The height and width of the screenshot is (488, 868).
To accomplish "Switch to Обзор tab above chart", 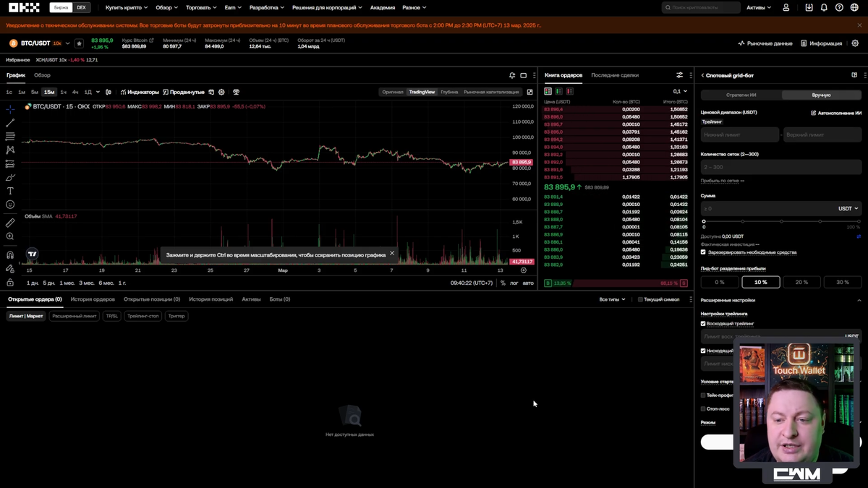I will [42, 75].
